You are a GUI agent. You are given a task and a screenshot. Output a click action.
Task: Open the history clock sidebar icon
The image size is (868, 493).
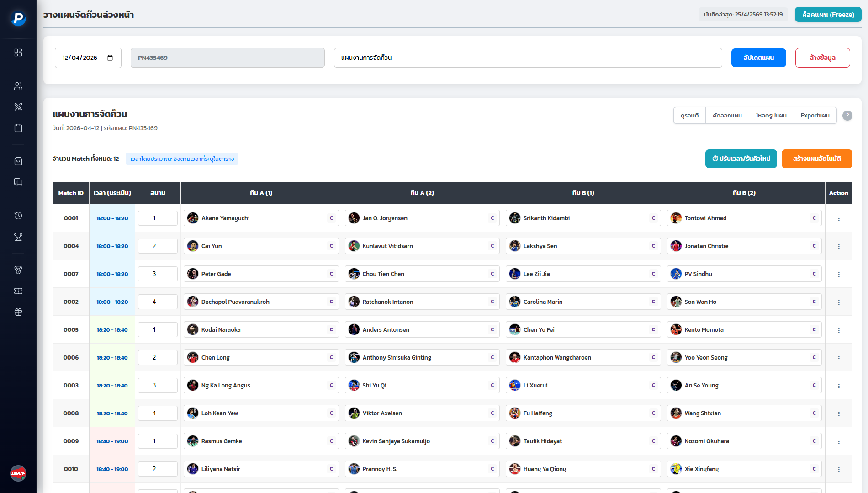18,216
